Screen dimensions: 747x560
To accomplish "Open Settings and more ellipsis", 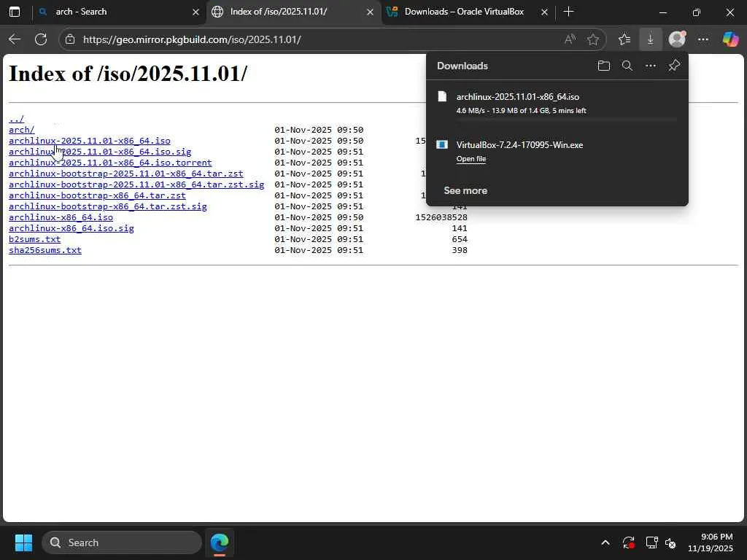I will point(703,39).
